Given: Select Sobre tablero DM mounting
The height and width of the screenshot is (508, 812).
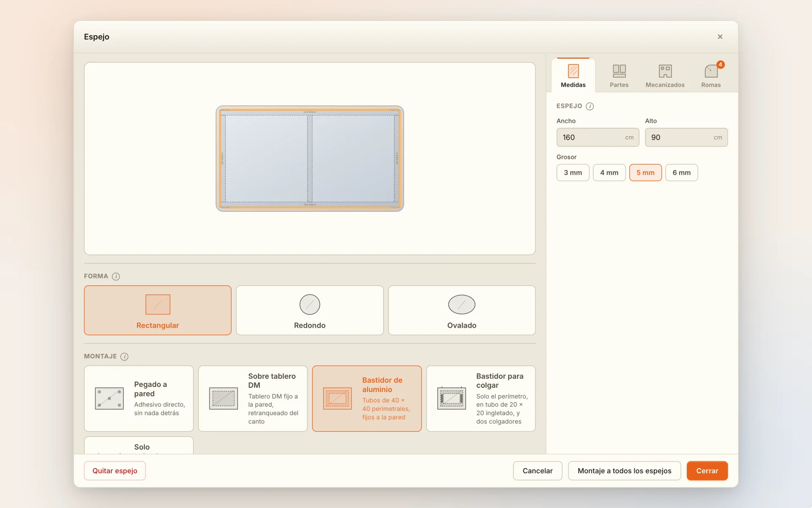Looking at the screenshot, I should pyautogui.click(x=253, y=399).
